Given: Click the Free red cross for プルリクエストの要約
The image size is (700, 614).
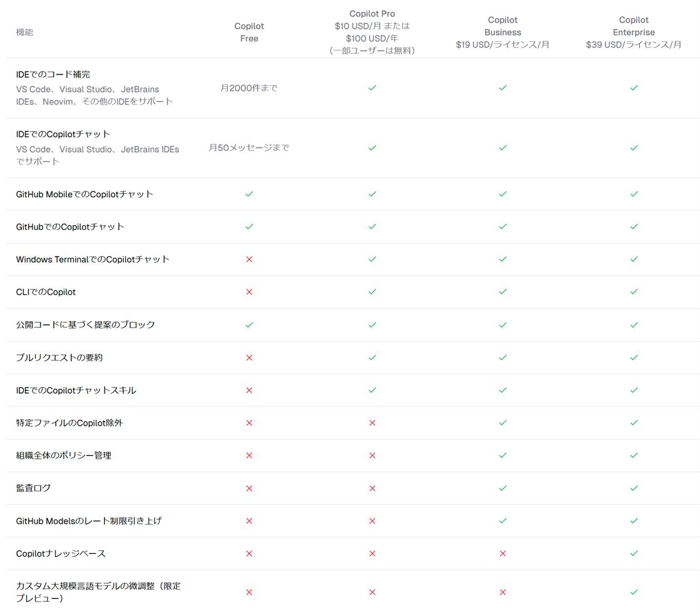Looking at the screenshot, I should click(249, 357).
